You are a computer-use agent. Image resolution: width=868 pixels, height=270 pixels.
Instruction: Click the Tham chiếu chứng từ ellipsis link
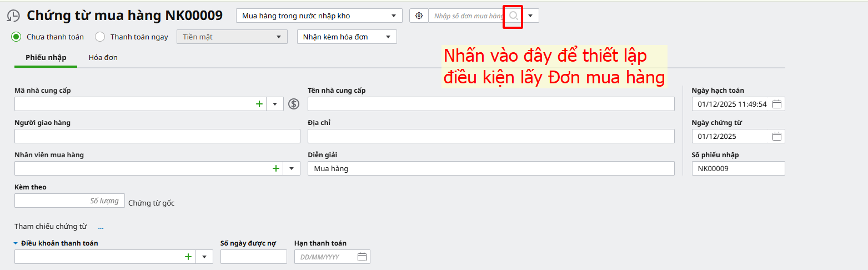coord(101,227)
